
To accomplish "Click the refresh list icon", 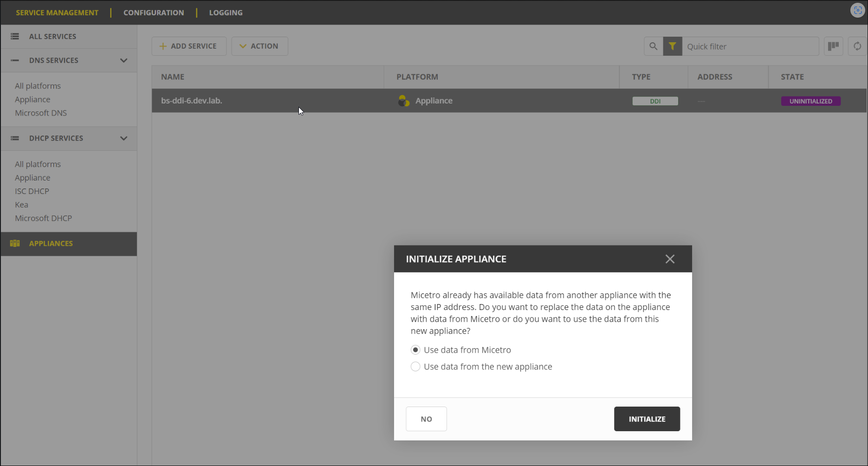I will click(857, 46).
